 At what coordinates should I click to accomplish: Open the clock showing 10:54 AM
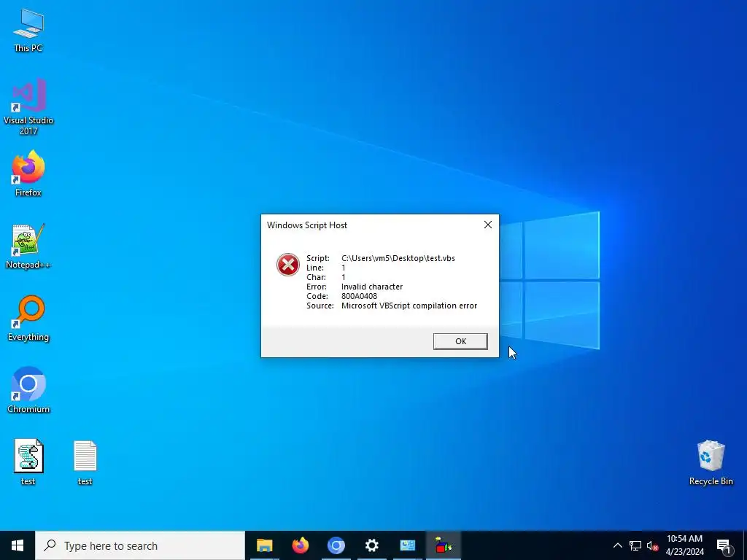click(x=684, y=545)
